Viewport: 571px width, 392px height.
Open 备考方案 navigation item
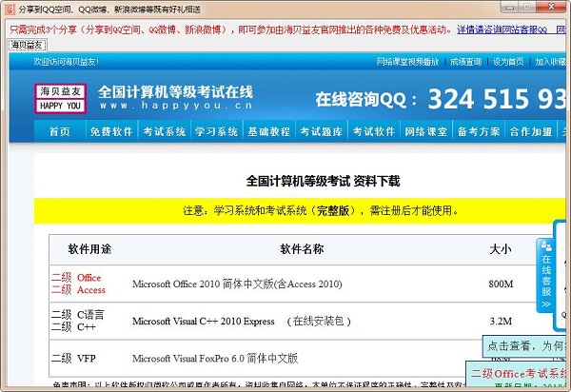(479, 131)
